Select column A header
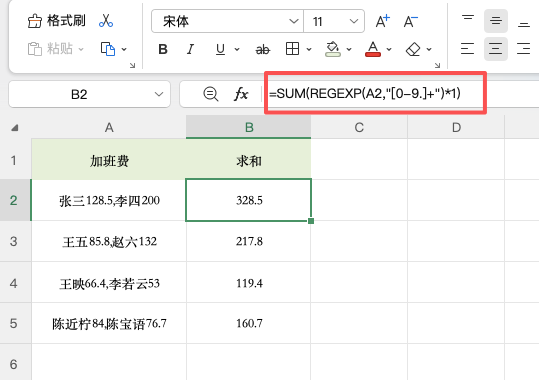This screenshot has width=539, height=380. click(x=109, y=128)
